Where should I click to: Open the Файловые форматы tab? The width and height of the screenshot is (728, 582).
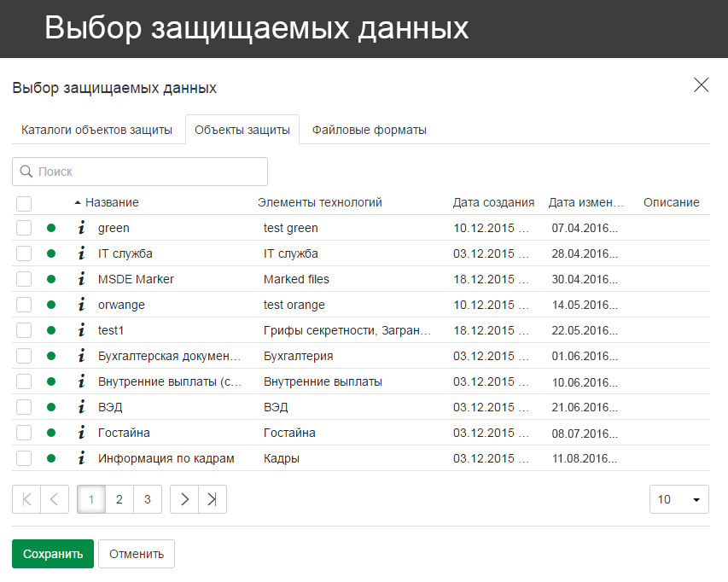(x=369, y=130)
